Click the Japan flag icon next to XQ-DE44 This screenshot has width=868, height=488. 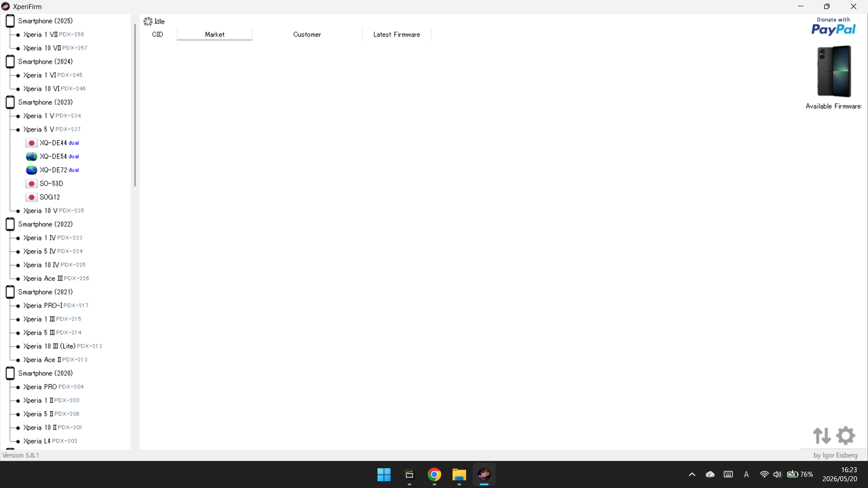pos(31,143)
